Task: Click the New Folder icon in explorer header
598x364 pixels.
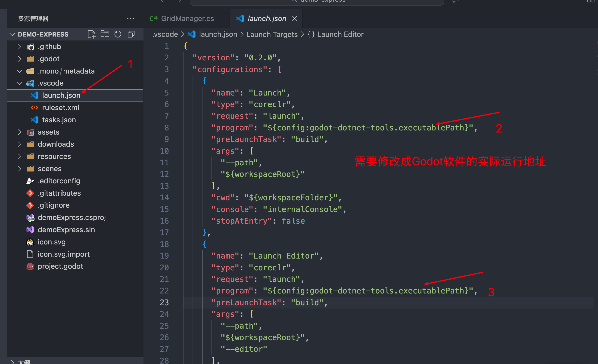Action: tap(105, 34)
